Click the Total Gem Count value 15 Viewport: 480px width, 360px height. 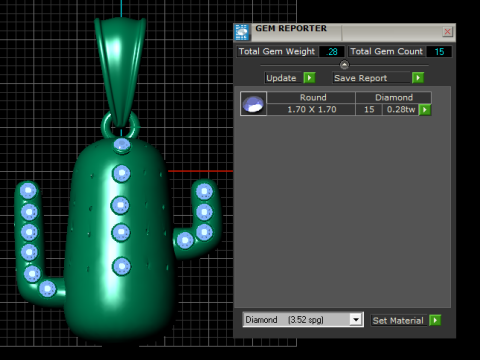(439, 52)
